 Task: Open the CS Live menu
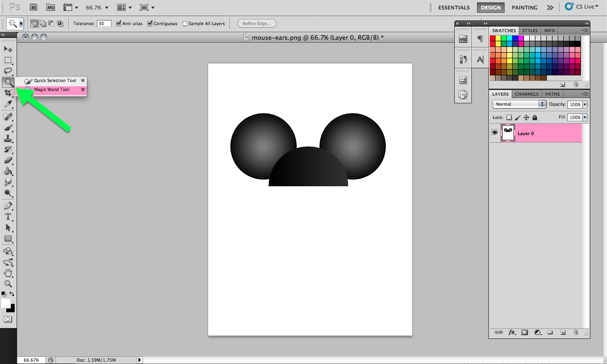[581, 7]
